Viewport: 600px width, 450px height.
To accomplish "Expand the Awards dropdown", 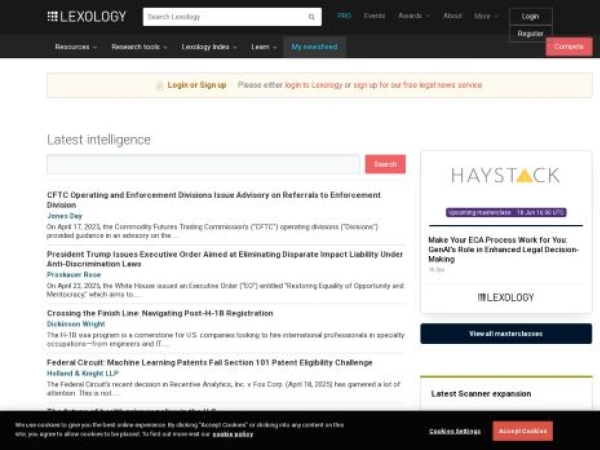I will [414, 16].
